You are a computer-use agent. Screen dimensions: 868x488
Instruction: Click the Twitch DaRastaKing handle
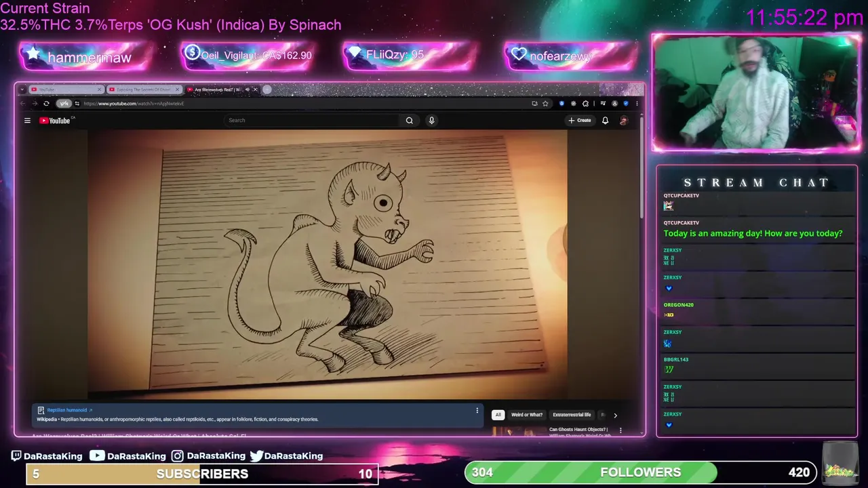click(47, 456)
